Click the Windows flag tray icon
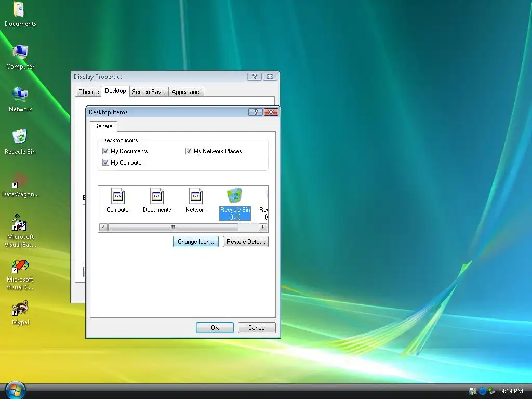This screenshot has width=532, height=399. pos(473,391)
